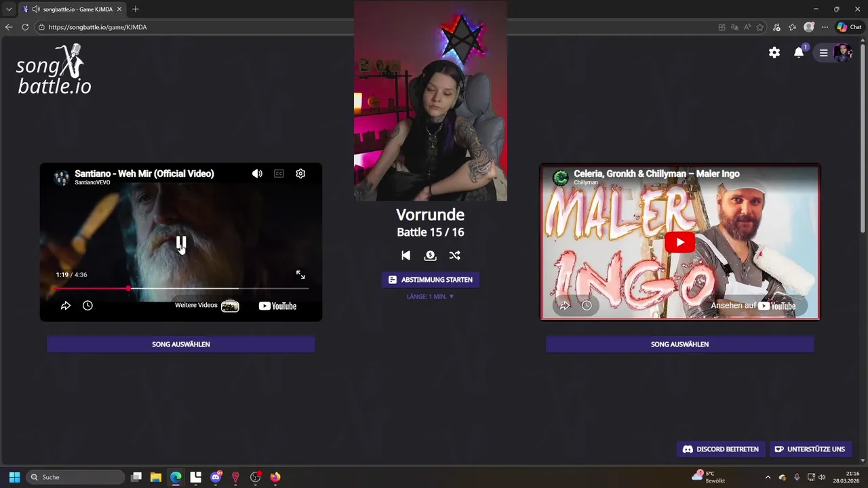Open YouTube logo in the Santiano player

pos(277,306)
